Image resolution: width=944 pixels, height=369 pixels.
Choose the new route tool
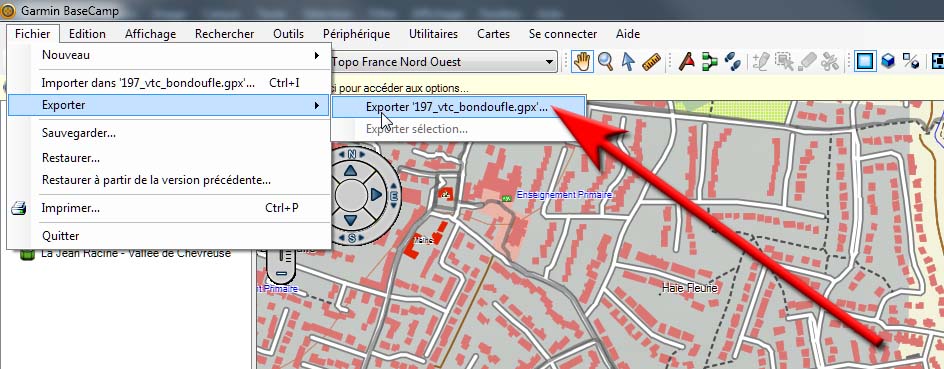click(710, 61)
